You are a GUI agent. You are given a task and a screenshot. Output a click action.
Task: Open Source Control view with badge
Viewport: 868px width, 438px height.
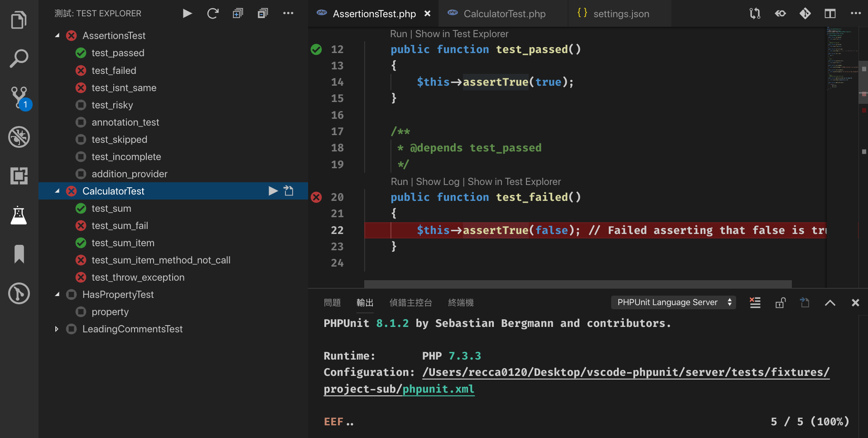[19, 97]
